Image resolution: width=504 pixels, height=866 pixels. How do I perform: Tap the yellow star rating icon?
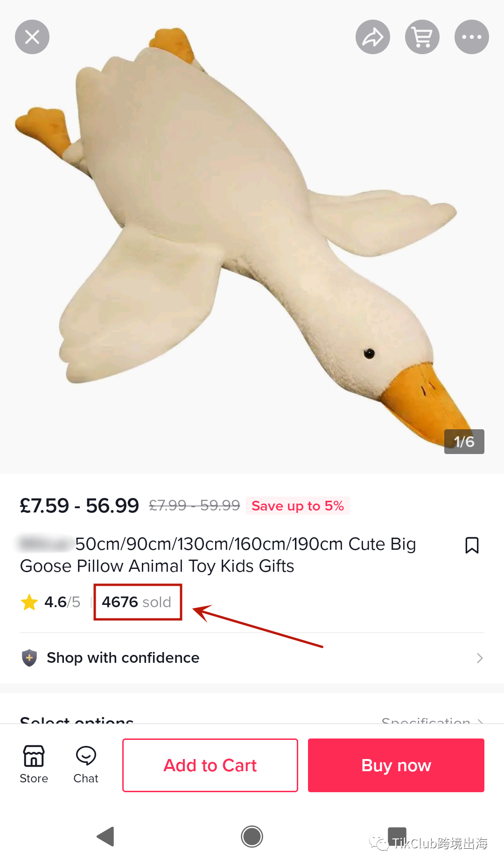coord(29,602)
